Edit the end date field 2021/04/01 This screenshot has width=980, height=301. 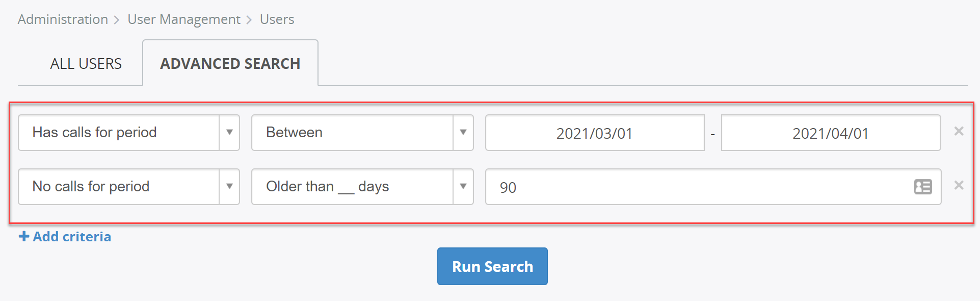coord(831,133)
